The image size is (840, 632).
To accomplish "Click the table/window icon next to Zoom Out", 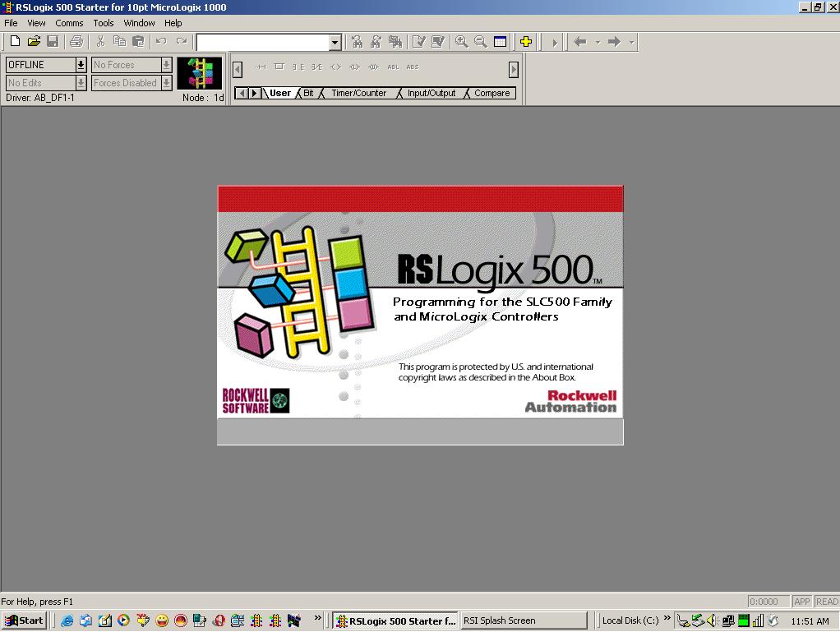I will click(x=500, y=42).
